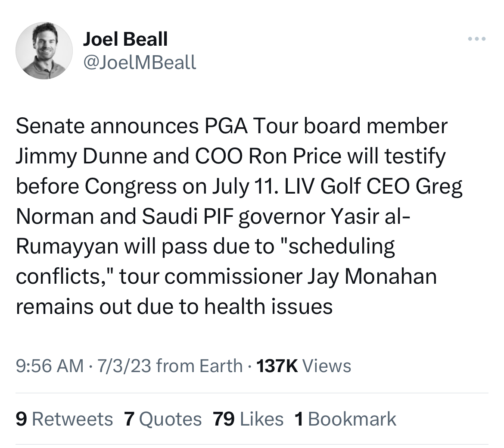The width and height of the screenshot is (504, 448).
Task: Click the tweet's last line "remains out due to health issues"
Action: 174,307
